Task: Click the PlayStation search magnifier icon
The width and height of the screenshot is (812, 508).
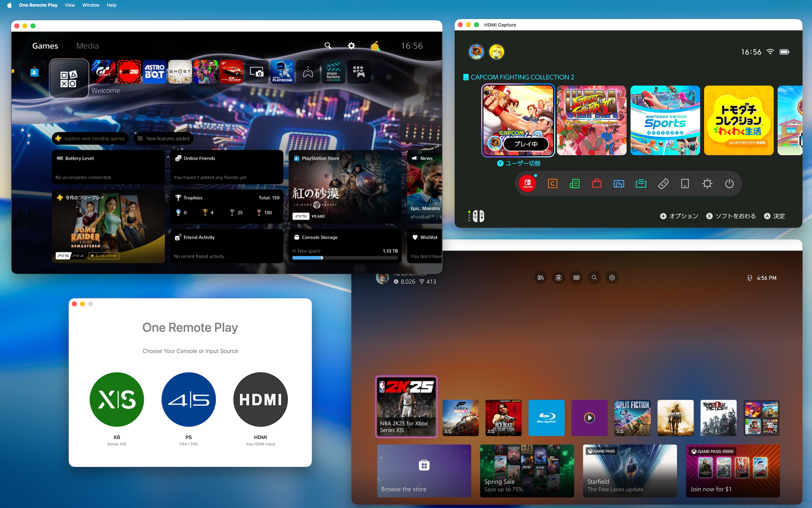Action: point(328,45)
